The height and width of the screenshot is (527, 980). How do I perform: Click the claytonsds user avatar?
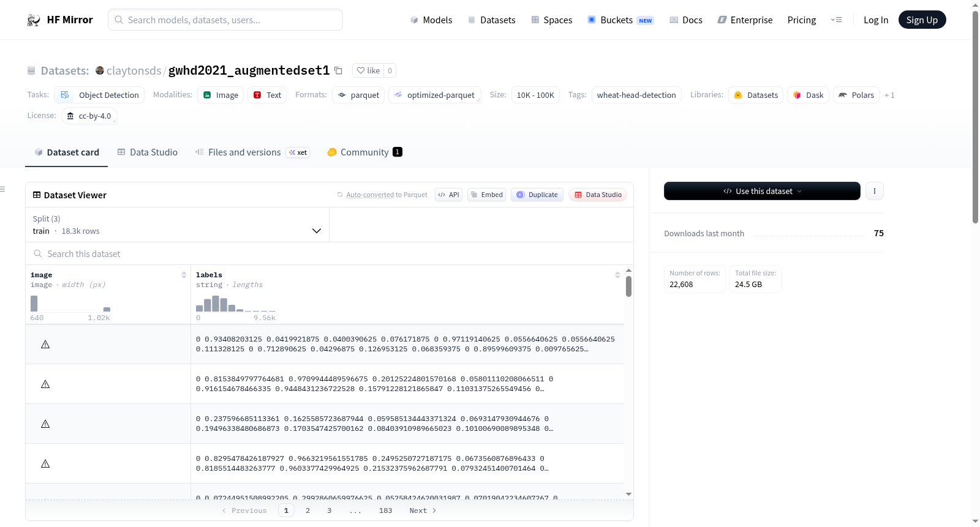coord(100,70)
